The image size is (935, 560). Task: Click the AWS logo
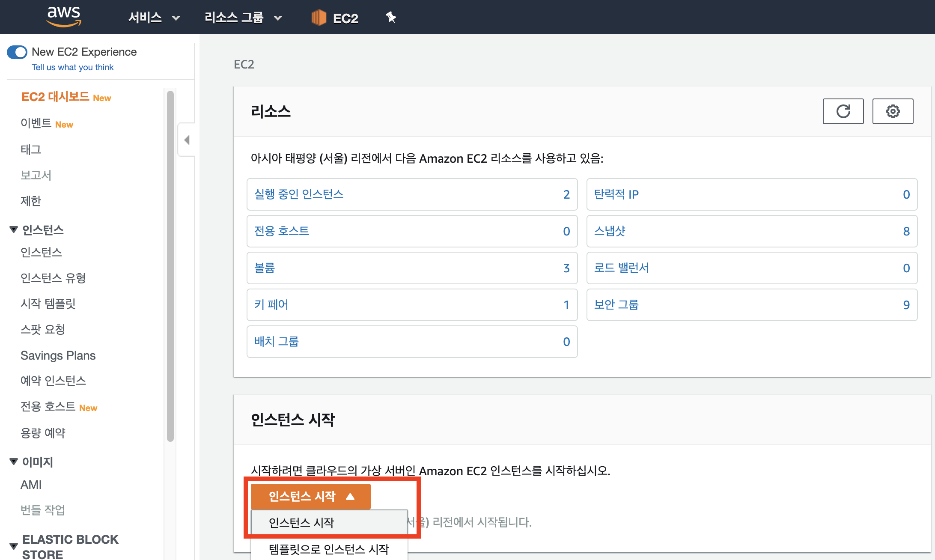coord(64,16)
